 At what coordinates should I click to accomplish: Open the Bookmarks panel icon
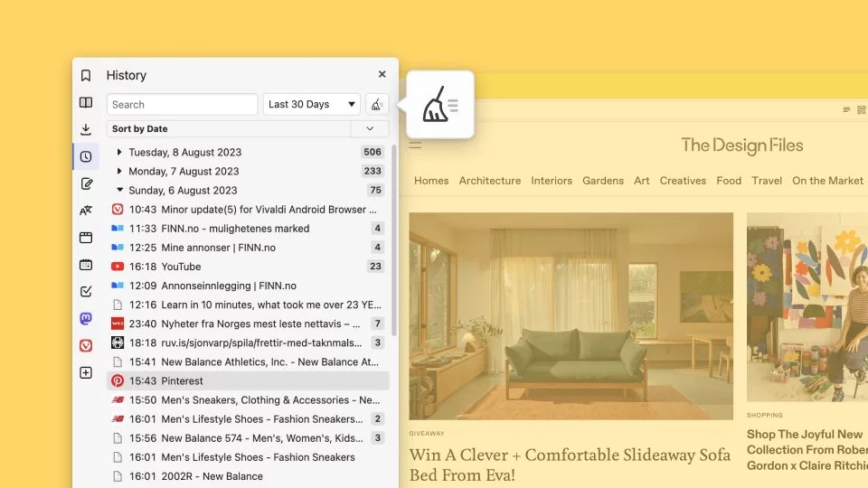click(86, 76)
